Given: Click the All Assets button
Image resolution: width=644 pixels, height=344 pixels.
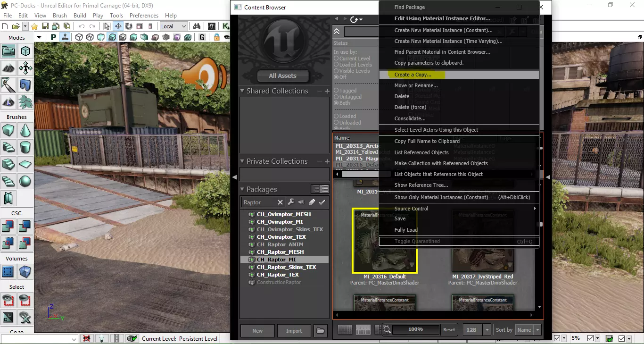Looking at the screenshot, I should click(282, 76).
